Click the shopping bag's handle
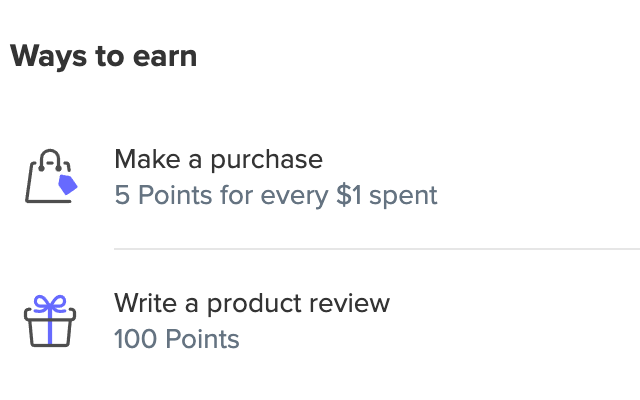Screen dimensions: 640x400 pos(50,160)
